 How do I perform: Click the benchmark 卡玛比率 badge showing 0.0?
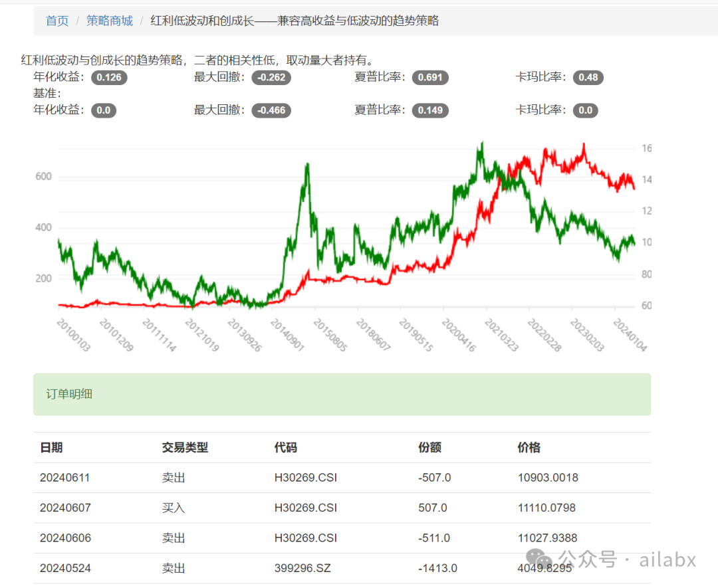[x=585, y=110]
